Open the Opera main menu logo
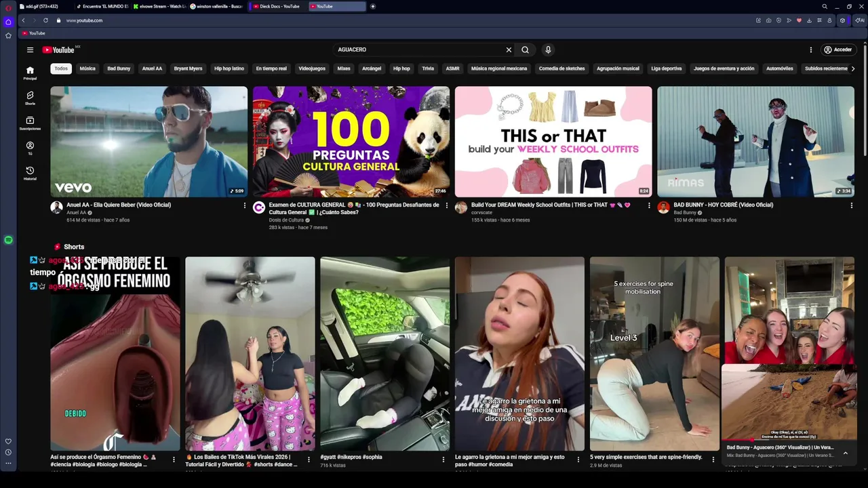 [x=8, y=7]
